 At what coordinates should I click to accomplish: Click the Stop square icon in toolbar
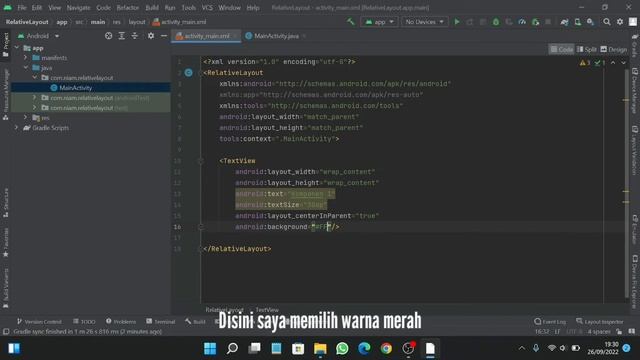pos(548,22)
